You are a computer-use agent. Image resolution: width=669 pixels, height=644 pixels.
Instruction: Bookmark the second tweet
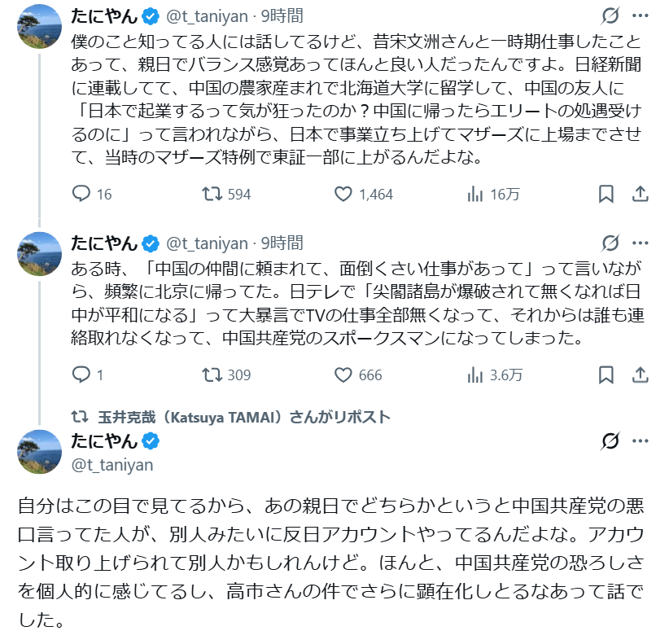tap(606, 375)
